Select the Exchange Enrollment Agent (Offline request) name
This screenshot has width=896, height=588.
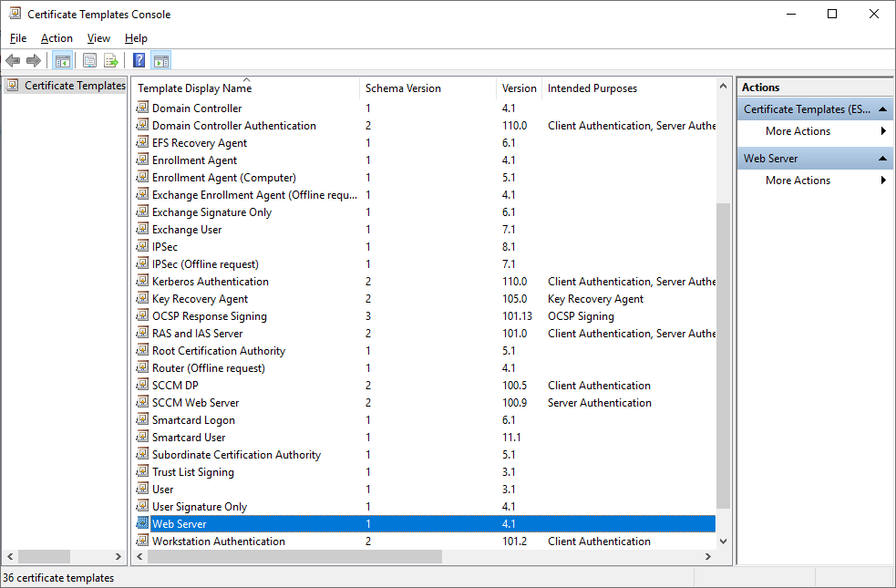tap(254, 195)
